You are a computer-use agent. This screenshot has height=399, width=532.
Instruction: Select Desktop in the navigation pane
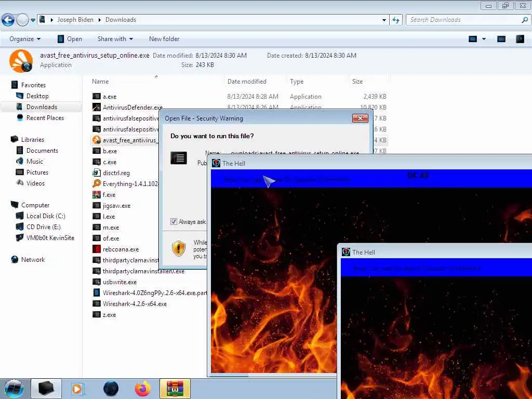tap(37, 96)
